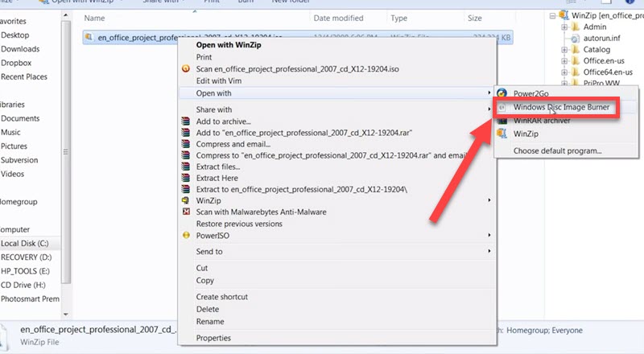Expand the WinZip submenu arrow

coord(489,200)
